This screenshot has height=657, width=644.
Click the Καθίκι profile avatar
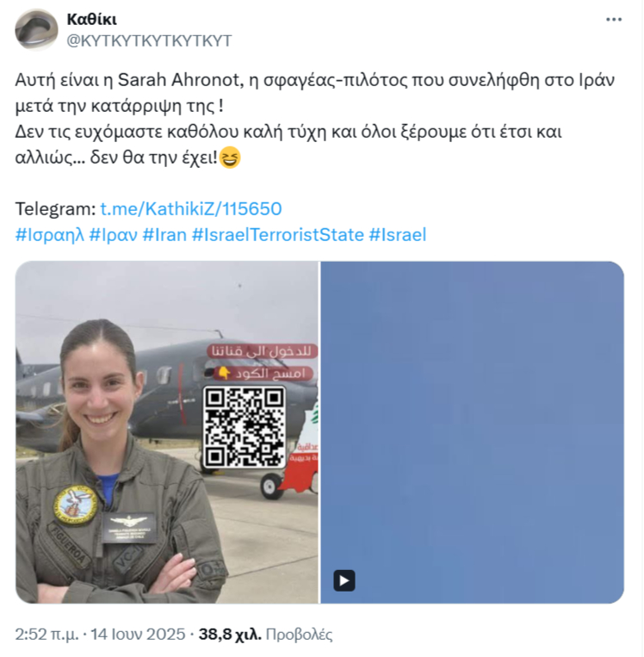pyautogui.click(x=36, y=30)
